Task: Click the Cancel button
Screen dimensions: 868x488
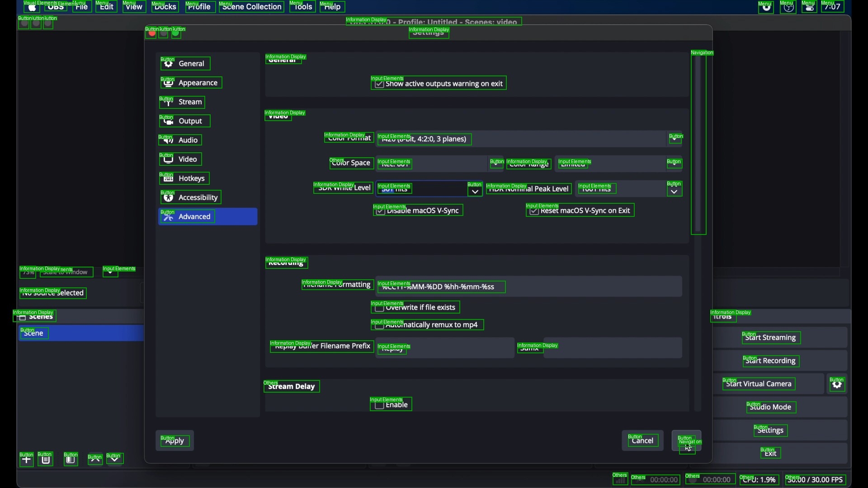Action: click(x=643, y=441)
